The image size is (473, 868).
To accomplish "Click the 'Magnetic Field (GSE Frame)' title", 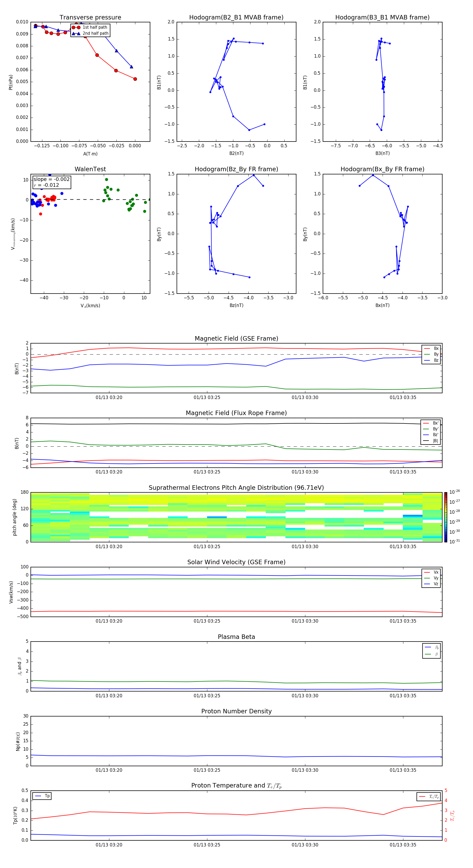I will (x=236, y=339).
